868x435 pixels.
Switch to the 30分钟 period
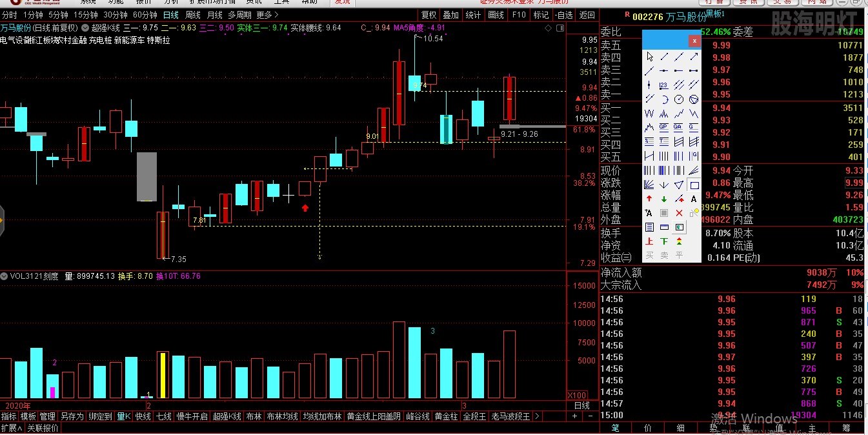(116, 15)
